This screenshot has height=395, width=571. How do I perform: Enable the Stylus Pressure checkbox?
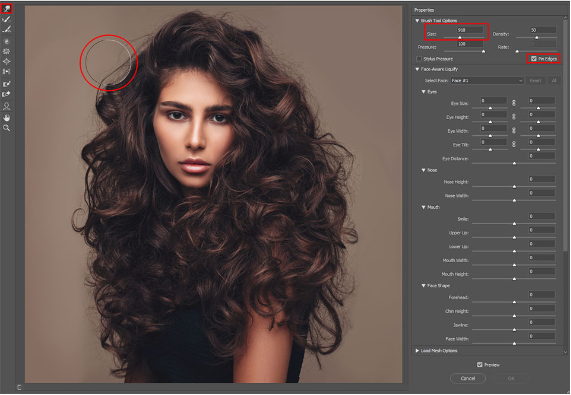click(419, 59)
